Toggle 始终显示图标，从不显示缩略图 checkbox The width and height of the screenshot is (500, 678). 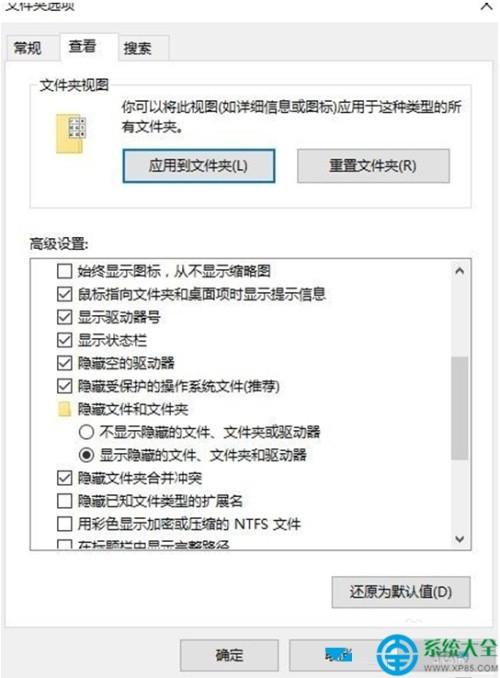[x=64, y=272]
